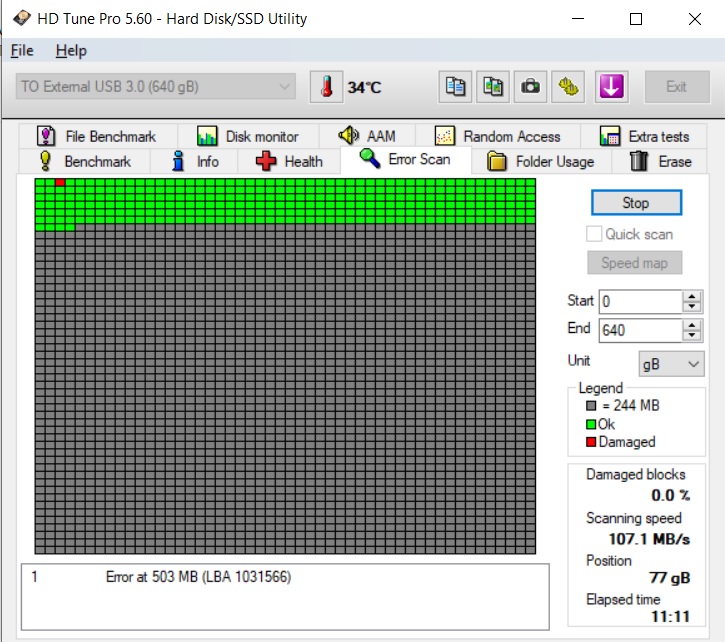This screenshot has height=642, width=725.
Task: Click the red damaged block in scan grid
Action: [60, 182]
